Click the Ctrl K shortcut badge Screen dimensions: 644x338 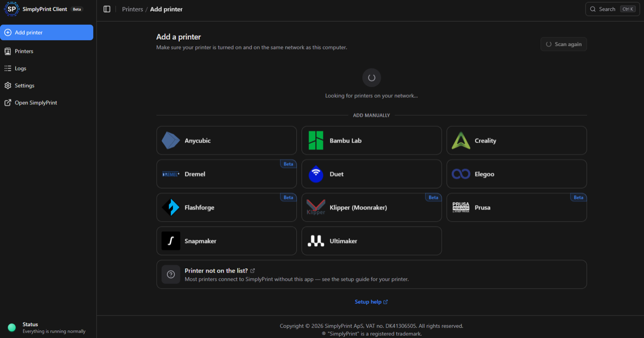coord(627,9)
